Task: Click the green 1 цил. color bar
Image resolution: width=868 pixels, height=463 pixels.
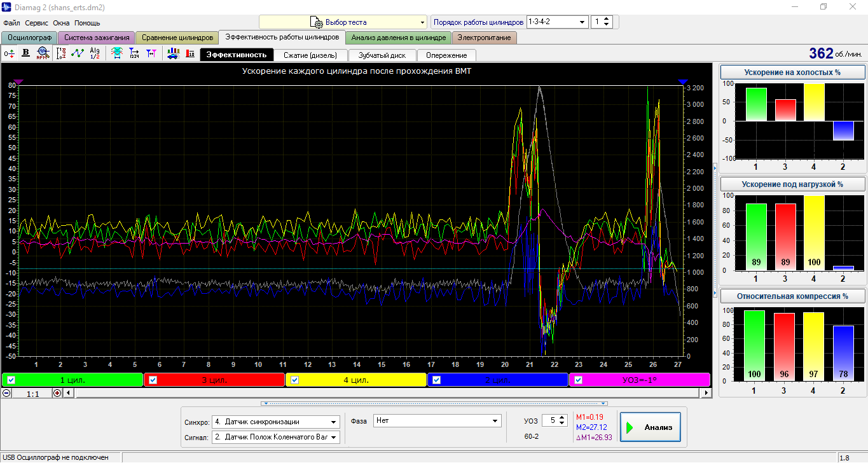Action: (x=72, y=380)
